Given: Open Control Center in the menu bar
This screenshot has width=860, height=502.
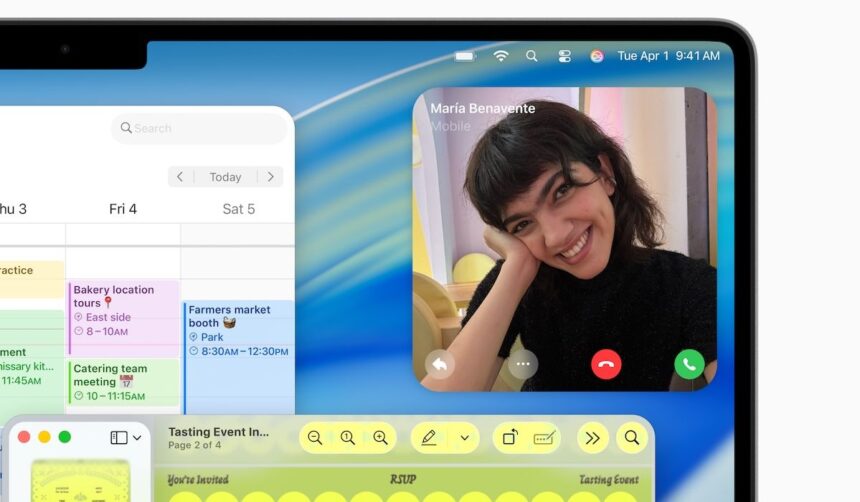Looking at the screenshot, I should [x=564, y=56].
